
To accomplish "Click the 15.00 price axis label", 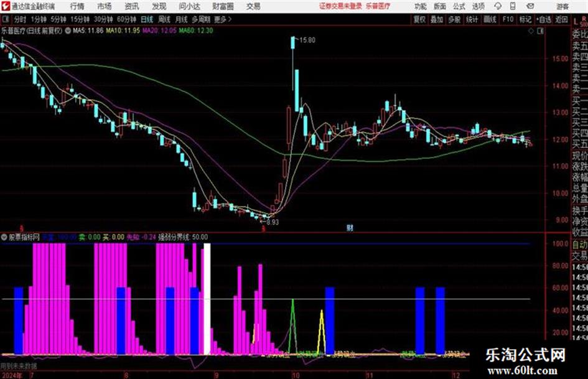I will coord(560,58).
